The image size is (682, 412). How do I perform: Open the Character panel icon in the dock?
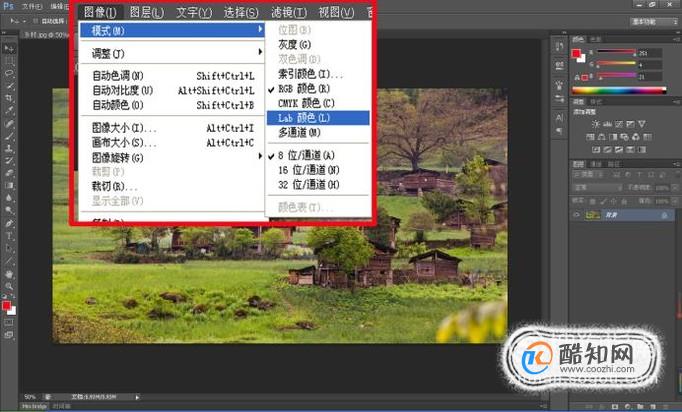pyautogui.click(x=560, y=117)
